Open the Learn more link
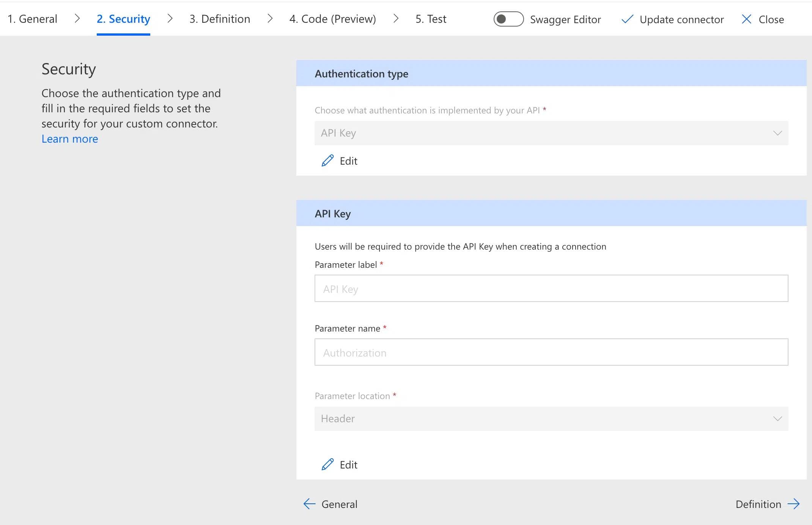 point(70,139)
